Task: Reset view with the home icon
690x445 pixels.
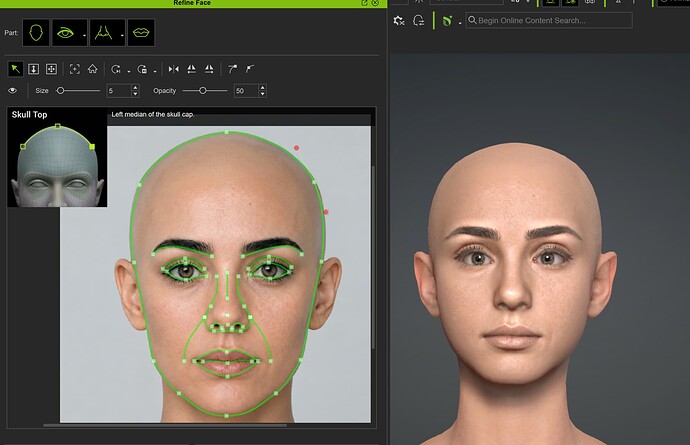Action: (92, 69)
